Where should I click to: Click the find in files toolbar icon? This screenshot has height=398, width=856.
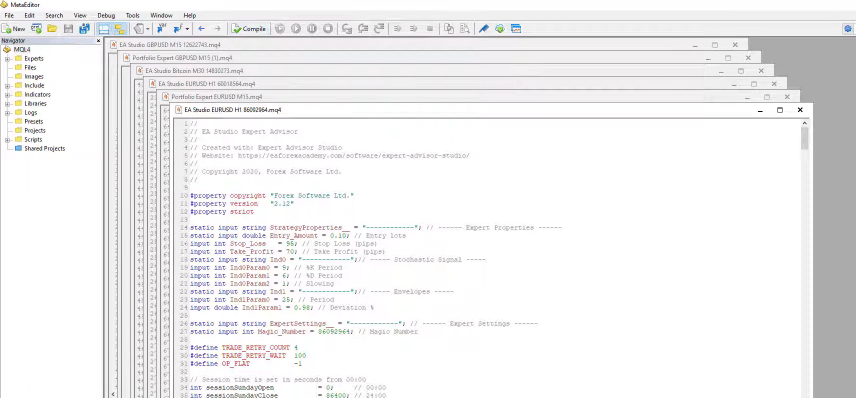(x=465, y=29)
